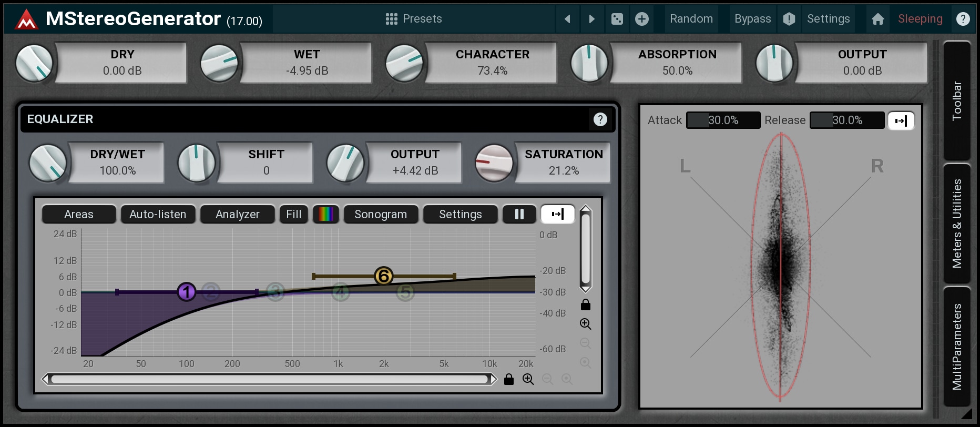Click the previous preset arrow icon
The height and width of the screenshot is (427, 980).
(x=567, y=19)
